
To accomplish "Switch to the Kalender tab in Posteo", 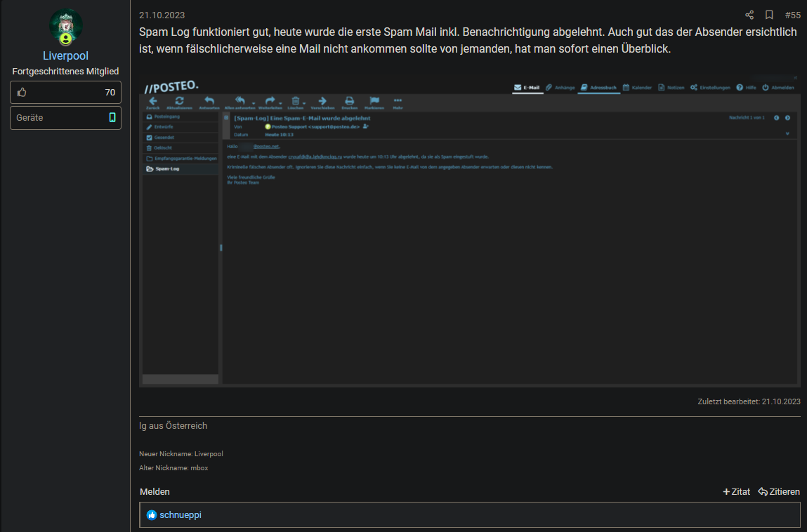I will (637, 88).
